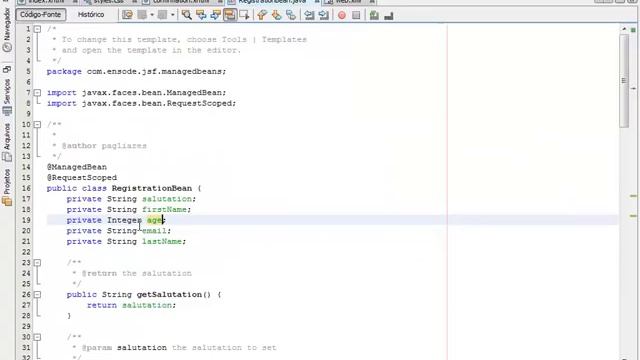
Task: Click the @ManagedBean annotation
Action: (77, 167)
